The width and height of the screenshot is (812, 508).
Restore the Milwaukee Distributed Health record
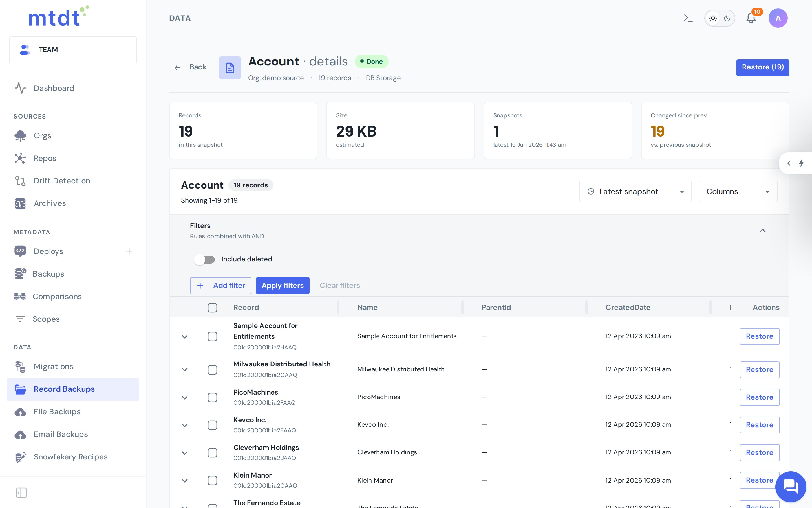click(759, 370)
